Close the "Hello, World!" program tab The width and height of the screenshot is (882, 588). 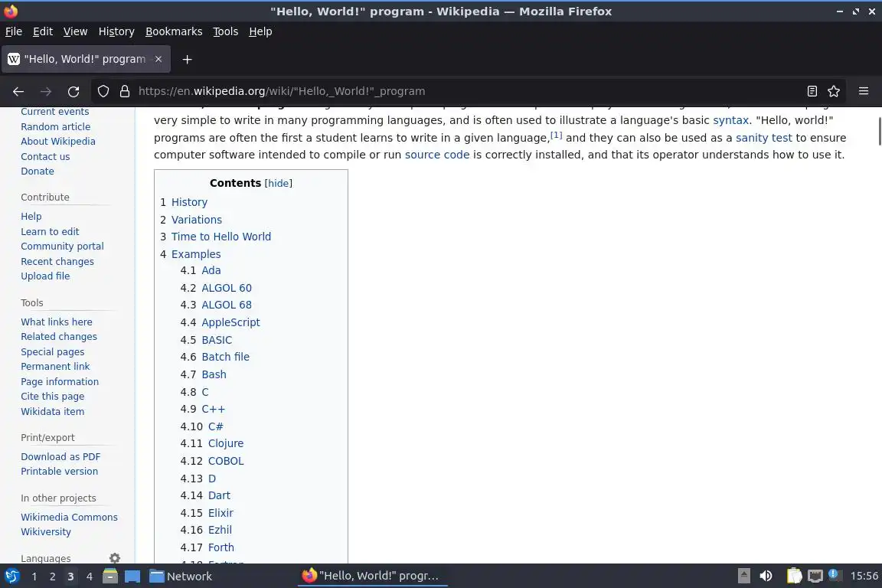(158, 59)
